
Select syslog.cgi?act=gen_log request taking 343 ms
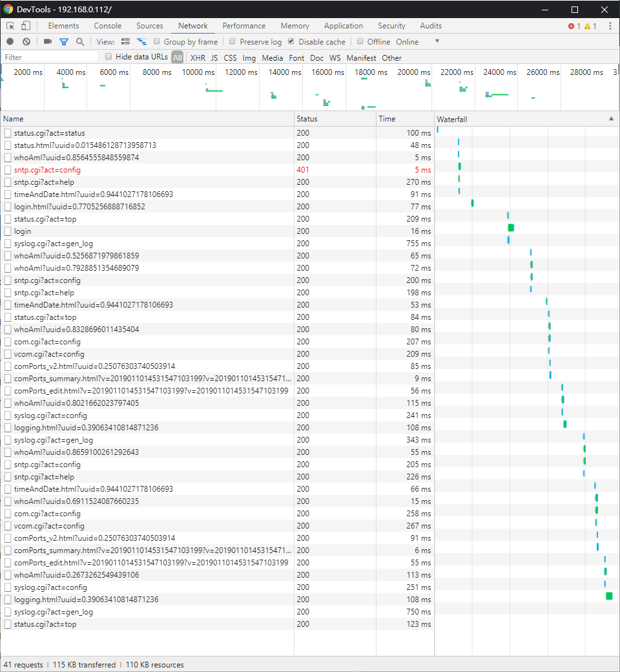point(217,440)
